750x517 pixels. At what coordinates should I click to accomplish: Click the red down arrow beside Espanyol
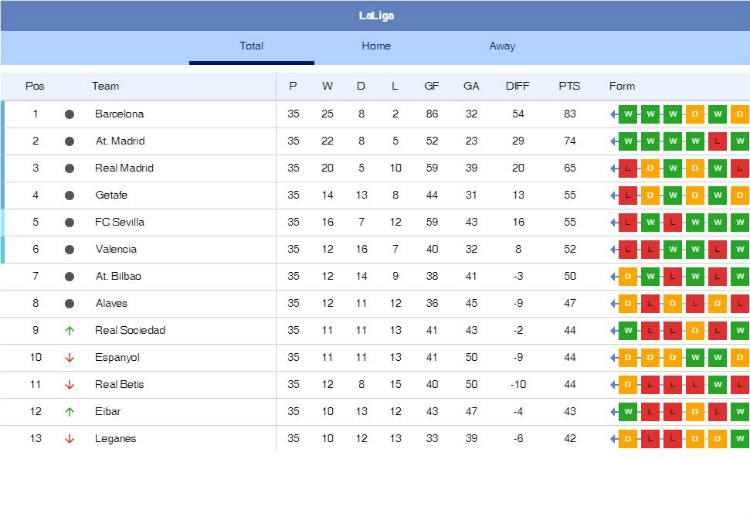click(69, 357)
